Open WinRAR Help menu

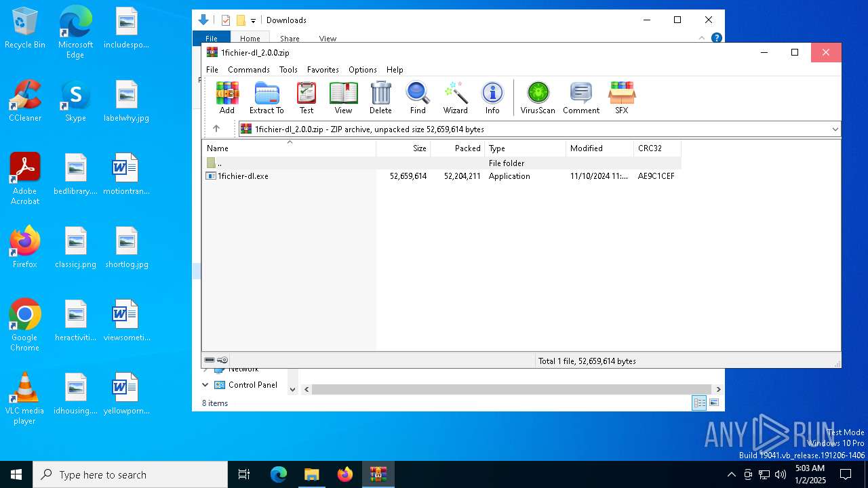tap(395, 70)
